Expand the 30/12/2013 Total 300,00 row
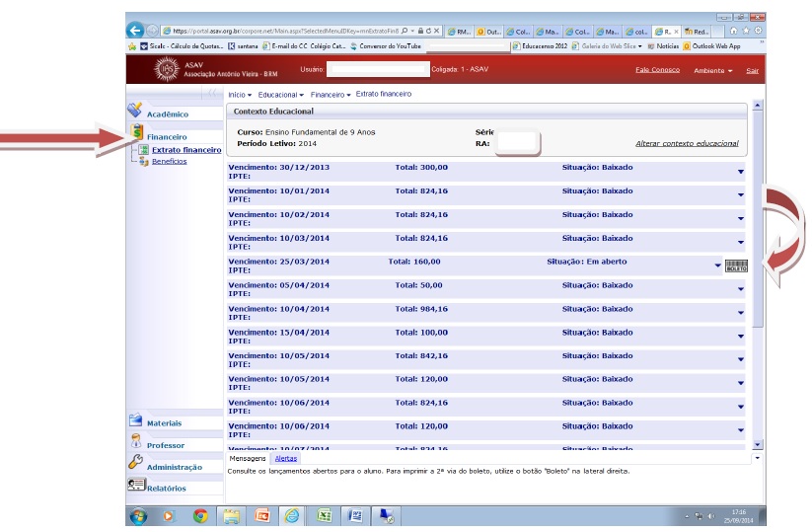This screenshot has width=812, height=532. pyautogui.click(x=741, y=172)
